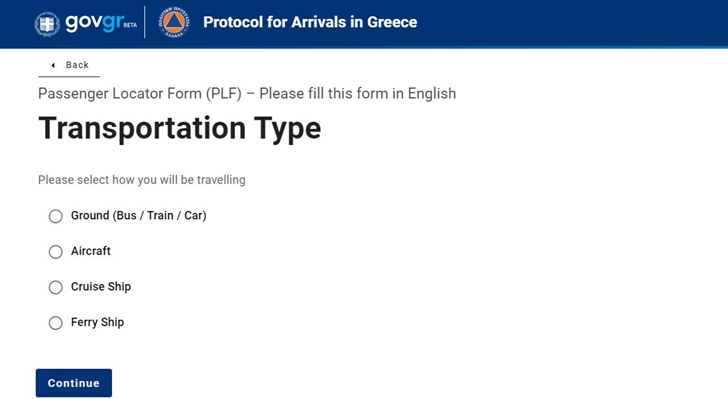Click the Aircraft label text
The width and height of the screenshot is (728, 399).
click(91, 251)
